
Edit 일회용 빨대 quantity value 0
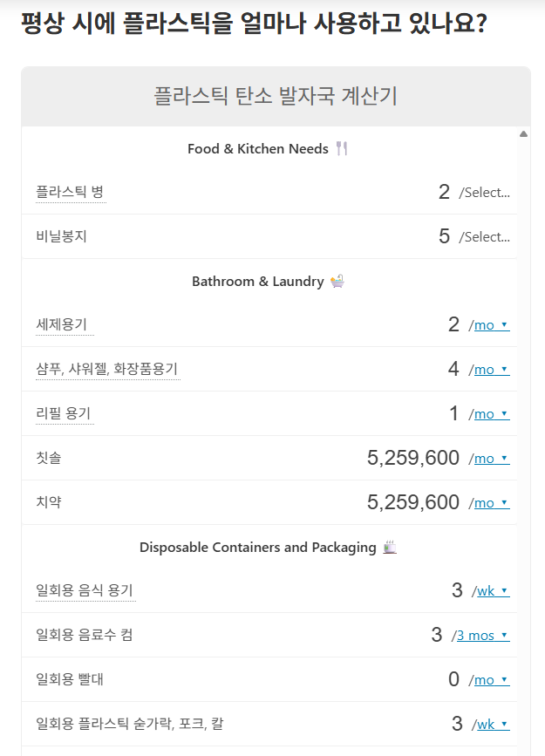[x=453, y=679]
